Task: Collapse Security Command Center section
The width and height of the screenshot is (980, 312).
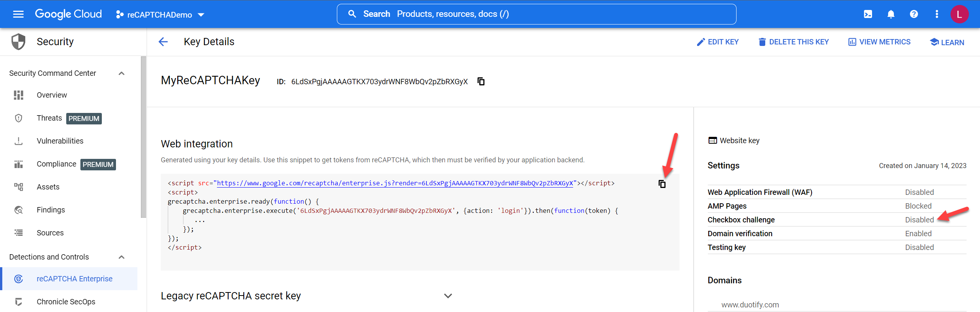Action: (x=122, y=73)
